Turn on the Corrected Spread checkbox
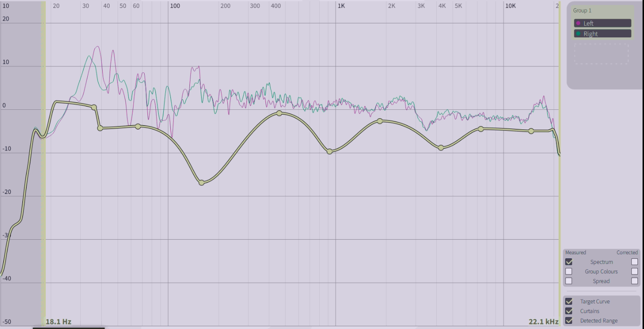This screenshot has height=329, width=644. point(634,281)
